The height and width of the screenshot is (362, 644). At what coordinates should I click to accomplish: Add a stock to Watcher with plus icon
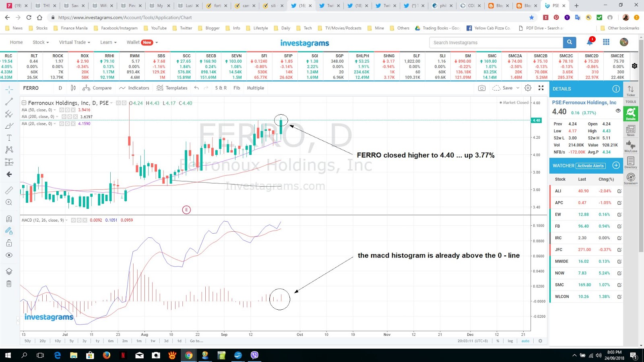(616, 165)
